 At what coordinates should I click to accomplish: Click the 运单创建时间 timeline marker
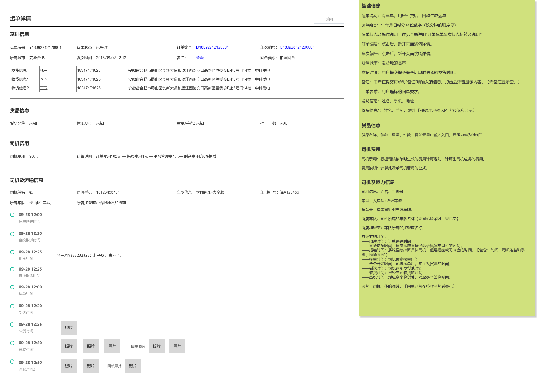(12, 215)
